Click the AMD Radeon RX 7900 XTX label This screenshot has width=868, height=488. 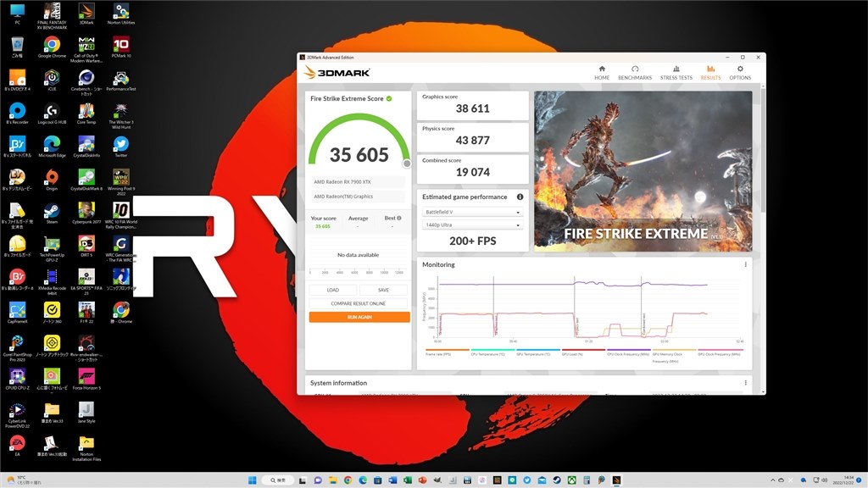342,182
